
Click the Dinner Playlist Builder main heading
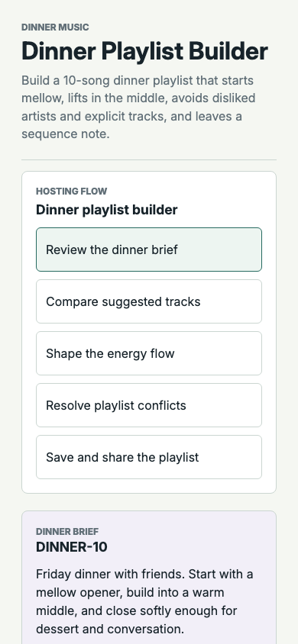[x=144, y=52]
